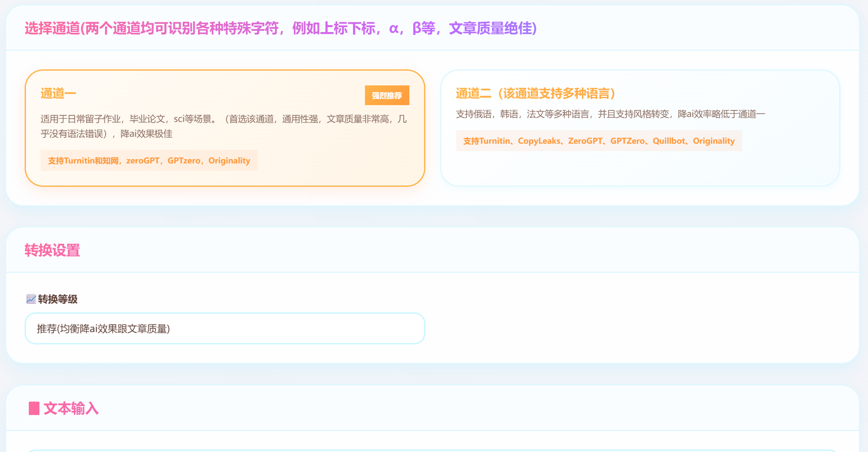This screenshot has height=452, width=868.
Task: Click the 支持俄语，韩语，法文 description text
Action: [610, 114]
